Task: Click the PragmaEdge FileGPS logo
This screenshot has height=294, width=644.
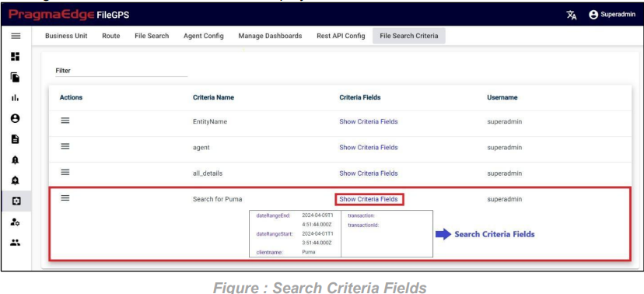Action: click(68, 15)
